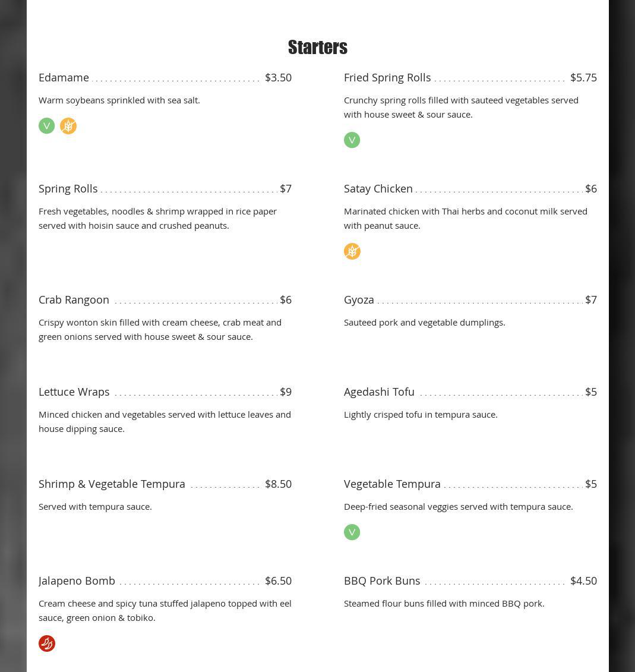Click the $4.50 BBQ Pork Buns price
Screen dimensions: 635x672
coord(583,581)
